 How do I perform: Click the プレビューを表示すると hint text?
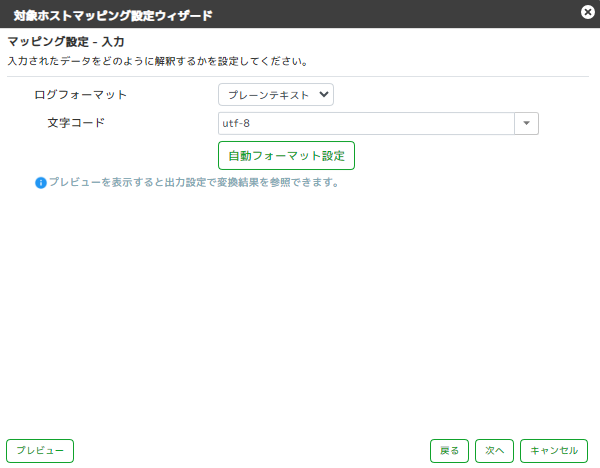pos(194,183)
